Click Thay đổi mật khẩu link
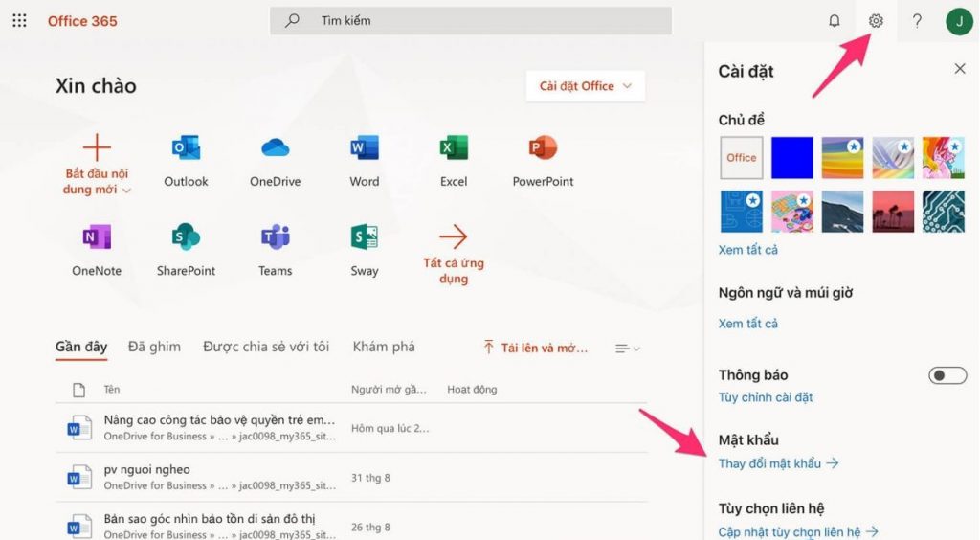Viewport: 980px width, 540px height. 778,463
